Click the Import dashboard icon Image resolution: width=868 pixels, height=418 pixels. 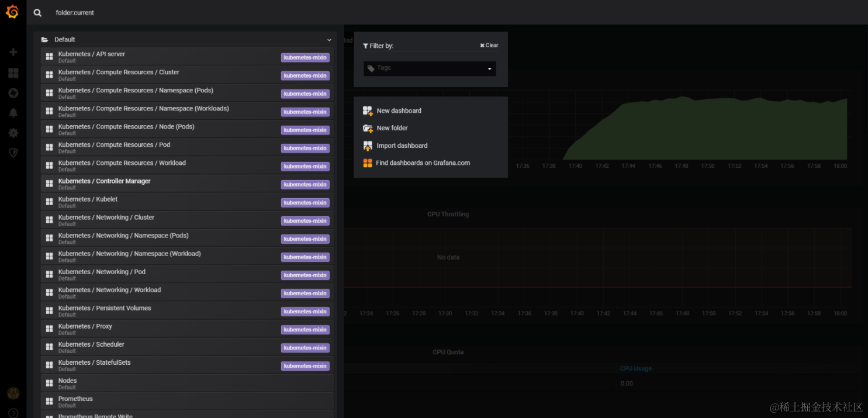coord(368,146)
